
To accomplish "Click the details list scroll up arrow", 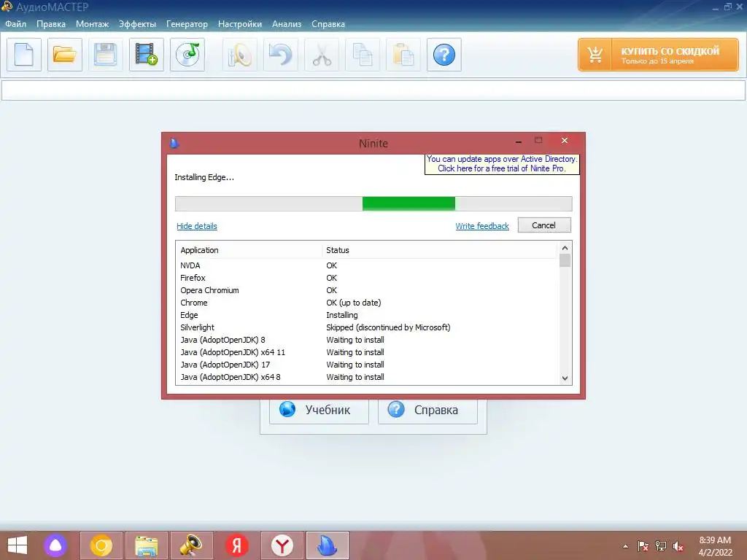I will [x=565, y=248].
